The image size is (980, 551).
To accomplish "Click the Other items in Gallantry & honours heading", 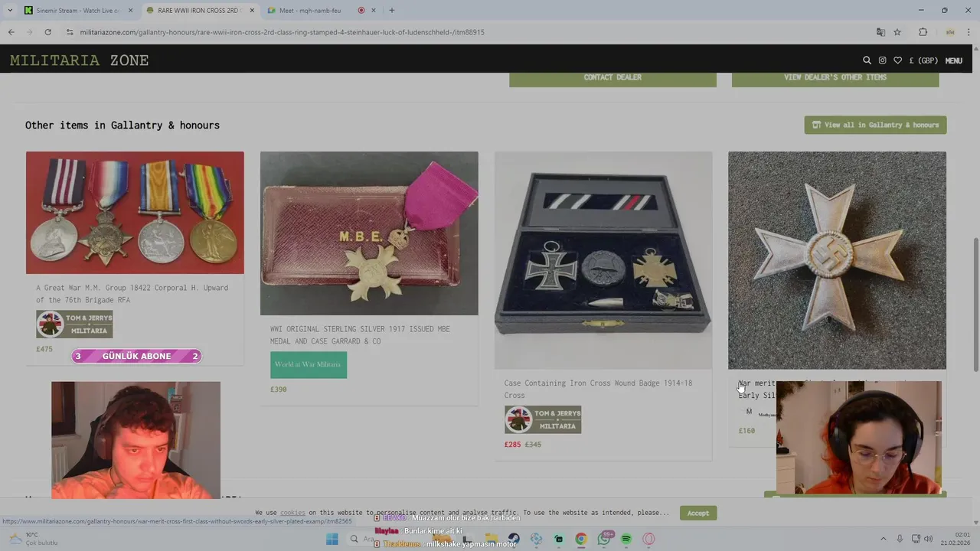I will [122, 125].
